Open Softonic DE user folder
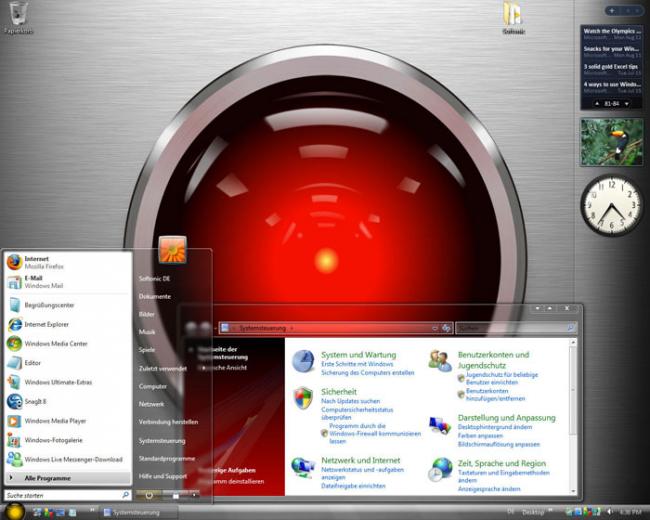The width and height of the screenshot is (650, 520). 155,279
